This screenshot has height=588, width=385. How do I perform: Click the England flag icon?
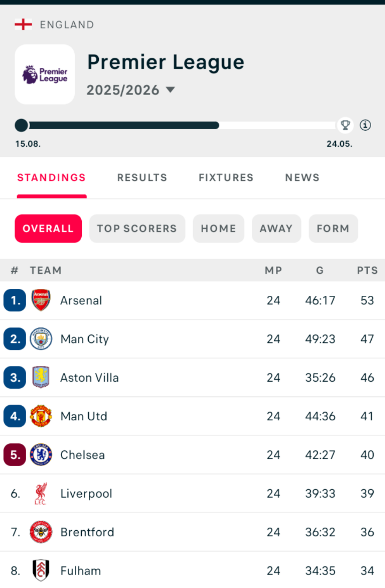(x=24, y=24)
